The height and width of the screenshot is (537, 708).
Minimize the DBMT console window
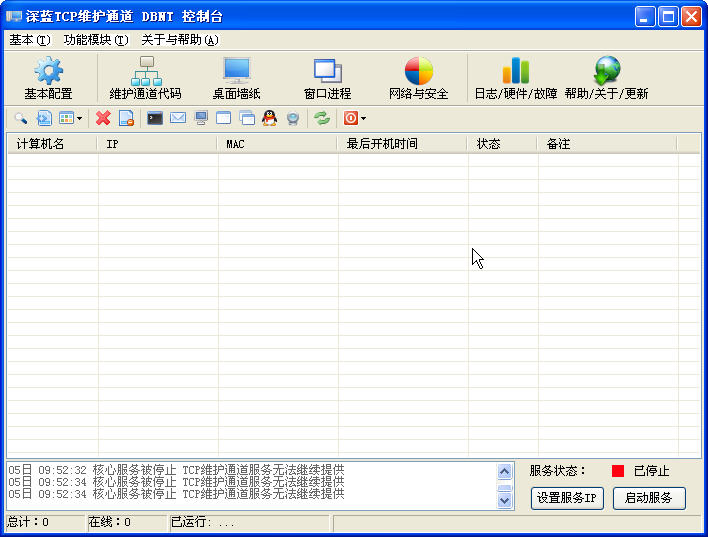644,17
